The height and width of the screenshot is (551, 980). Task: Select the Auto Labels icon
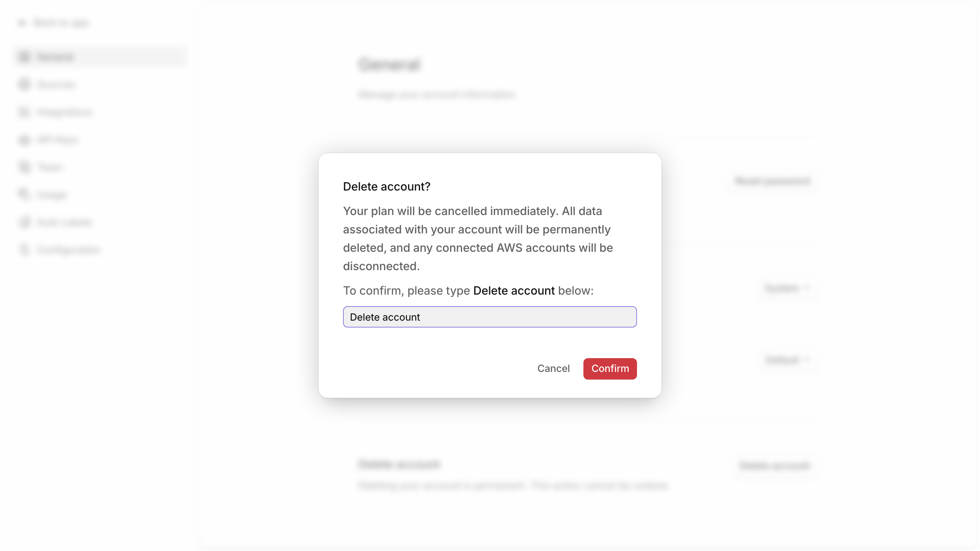(24, 222)
